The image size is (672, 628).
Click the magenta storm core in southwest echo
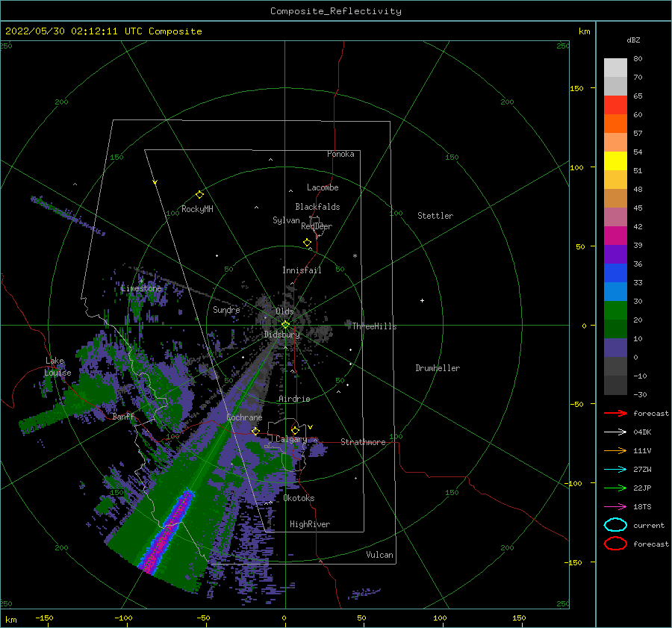[x=167, y=532]
